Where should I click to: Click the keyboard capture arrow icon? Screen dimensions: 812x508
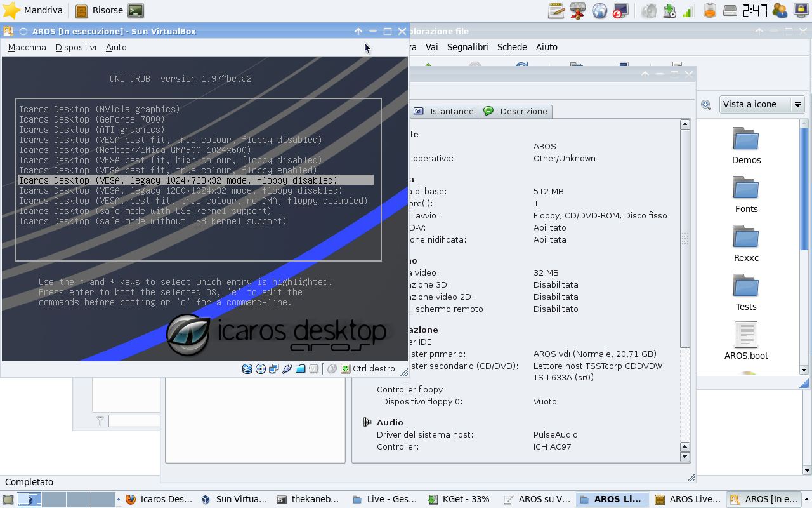click(x=346, y=369)
